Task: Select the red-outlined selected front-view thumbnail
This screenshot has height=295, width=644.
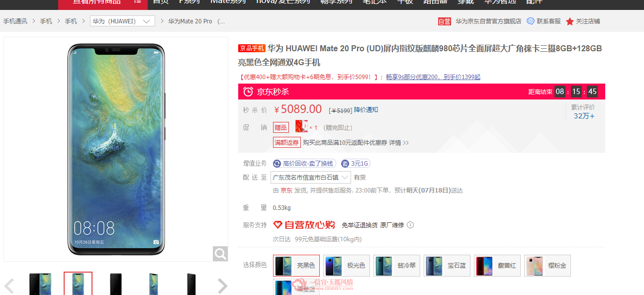Action: pos(78,285)
